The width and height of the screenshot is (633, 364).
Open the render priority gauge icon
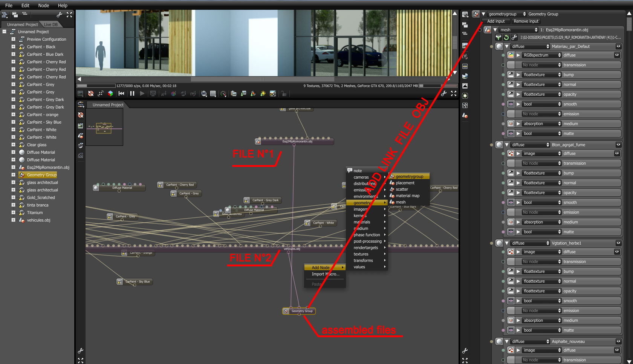pyautogui.click(x=223, y=93)
